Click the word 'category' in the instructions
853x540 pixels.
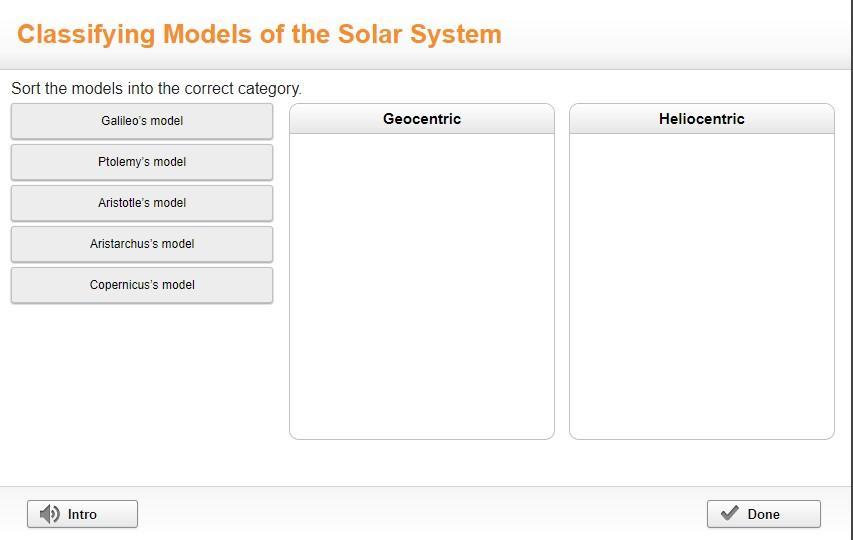tap(267, 88)
